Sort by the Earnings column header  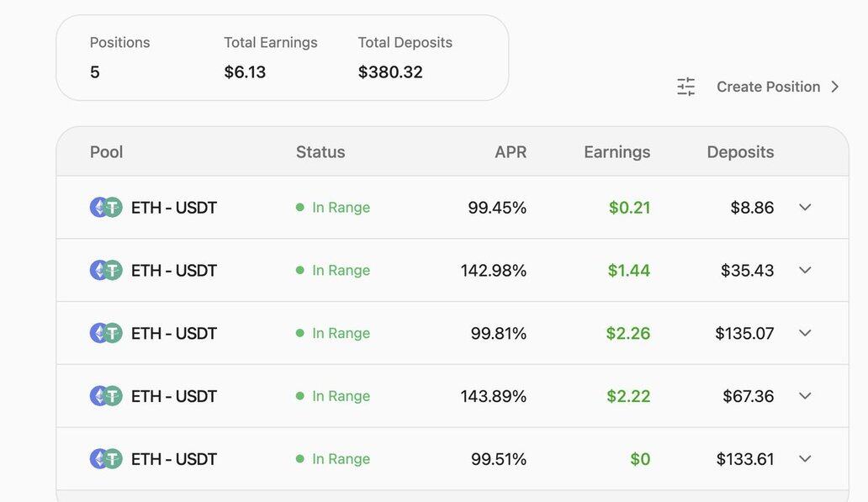(617, 152)
